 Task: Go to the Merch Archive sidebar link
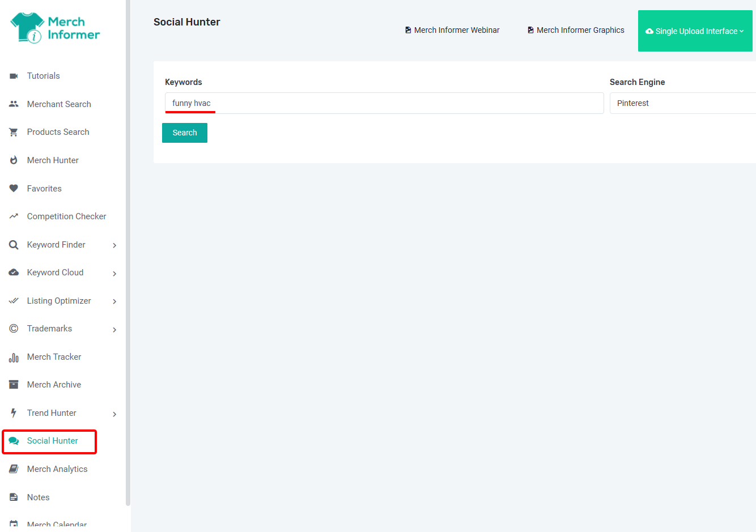click(x=54, y=385)
